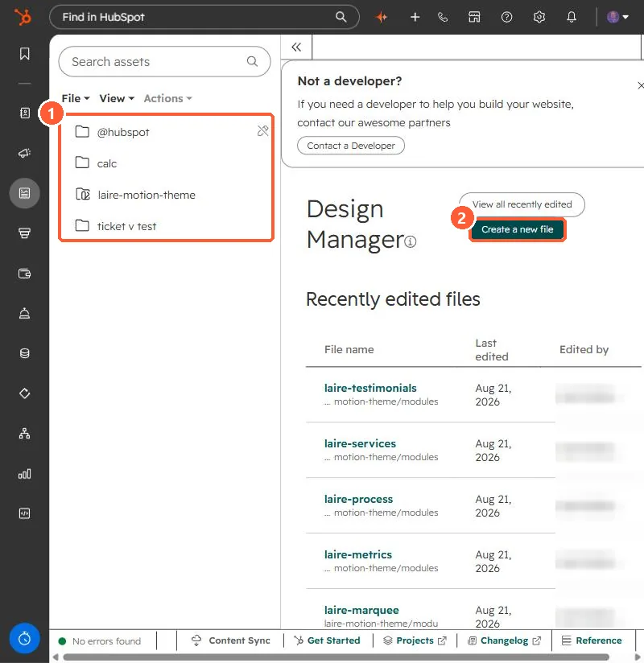The image size is (644, 663).
Task: Open laire-services file link
Action: (x=360, y=443)
